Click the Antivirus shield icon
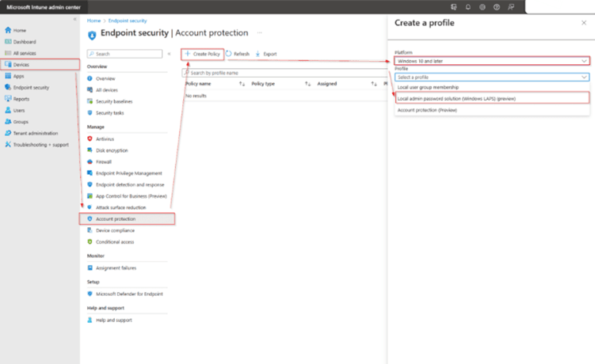Image resolution: width=595 pixels, height=364 pixels. pyautogui.click(x=90, y=138)
